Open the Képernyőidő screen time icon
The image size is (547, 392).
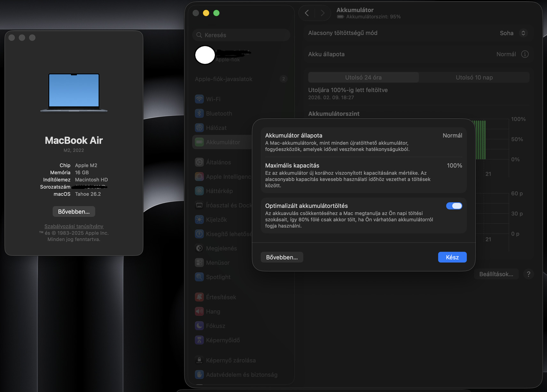(199, 340)
